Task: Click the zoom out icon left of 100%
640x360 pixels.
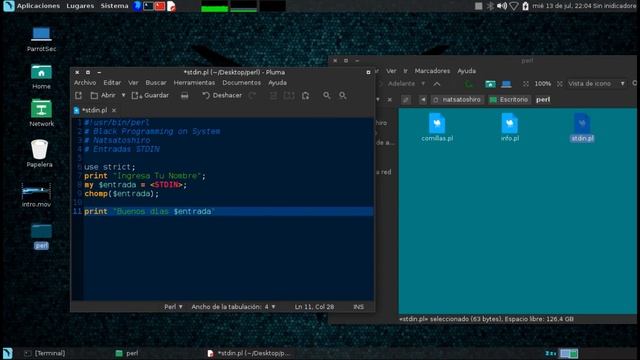Action: [x=526, y=84]
